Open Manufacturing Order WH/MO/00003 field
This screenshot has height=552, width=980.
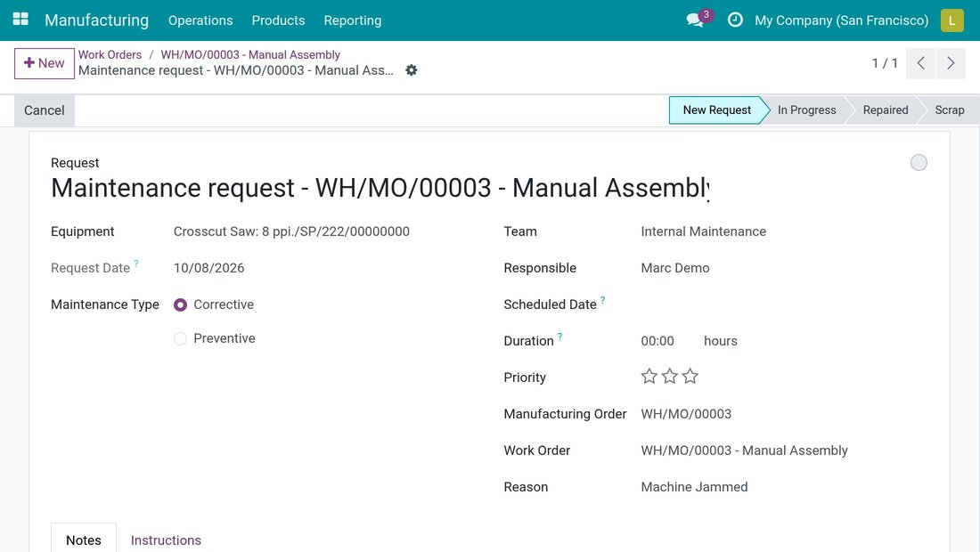[686, 414]
